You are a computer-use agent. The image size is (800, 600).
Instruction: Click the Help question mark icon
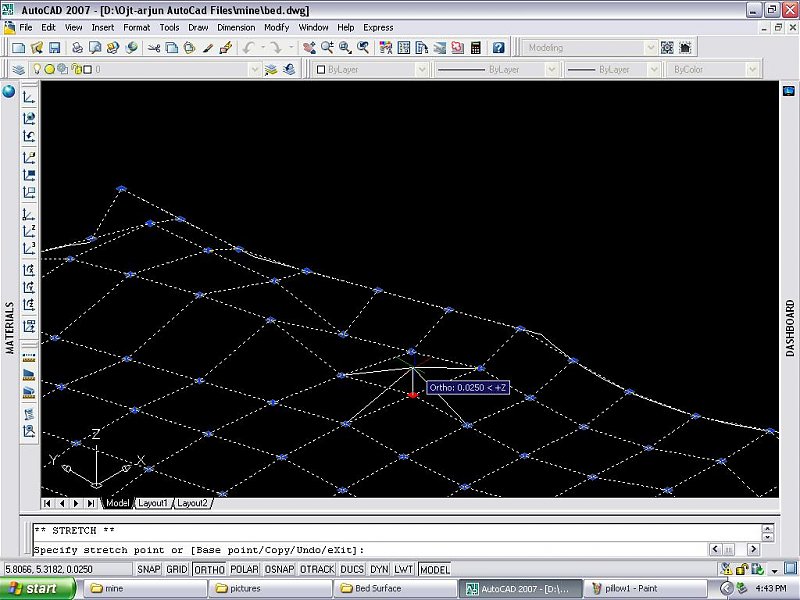coord(498,47)
